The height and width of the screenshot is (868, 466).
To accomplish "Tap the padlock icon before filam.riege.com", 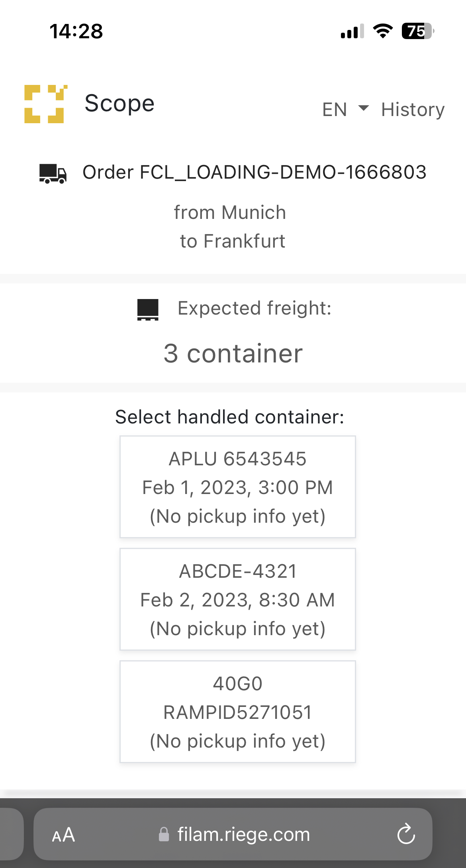I will coord(164,834).
